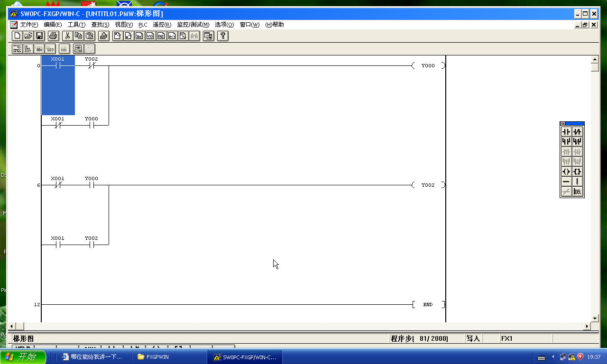
Task: Open the 工具(T) menu
Action: [x=76, y=25]
